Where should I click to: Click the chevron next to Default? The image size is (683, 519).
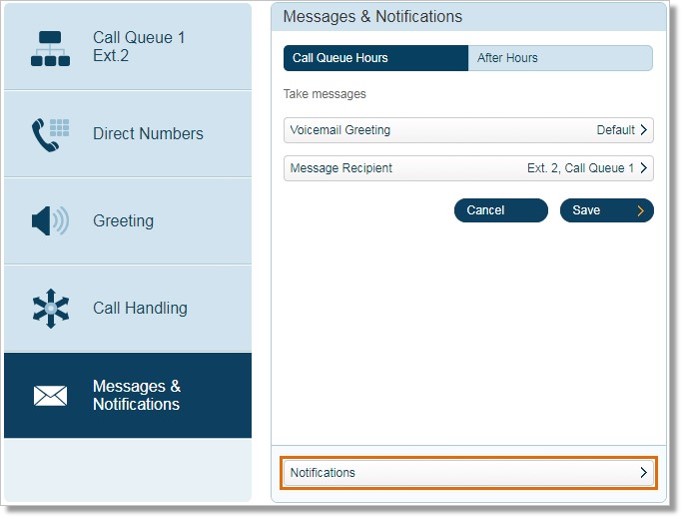643,130
